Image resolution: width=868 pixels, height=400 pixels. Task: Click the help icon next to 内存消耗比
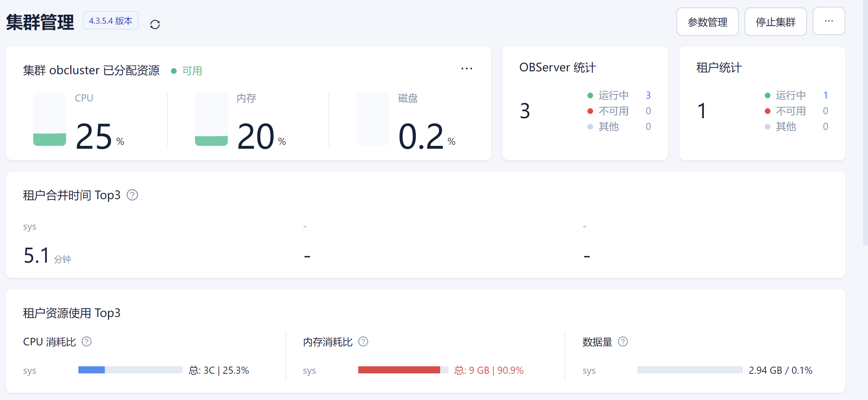coord(363,341)
